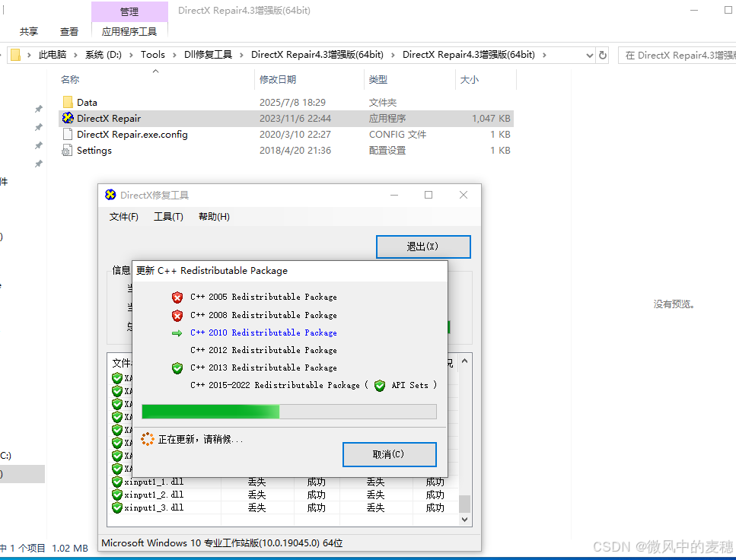736x560 pixels.
Task: Open the 文件(F) menu
Action: (124, 216)
